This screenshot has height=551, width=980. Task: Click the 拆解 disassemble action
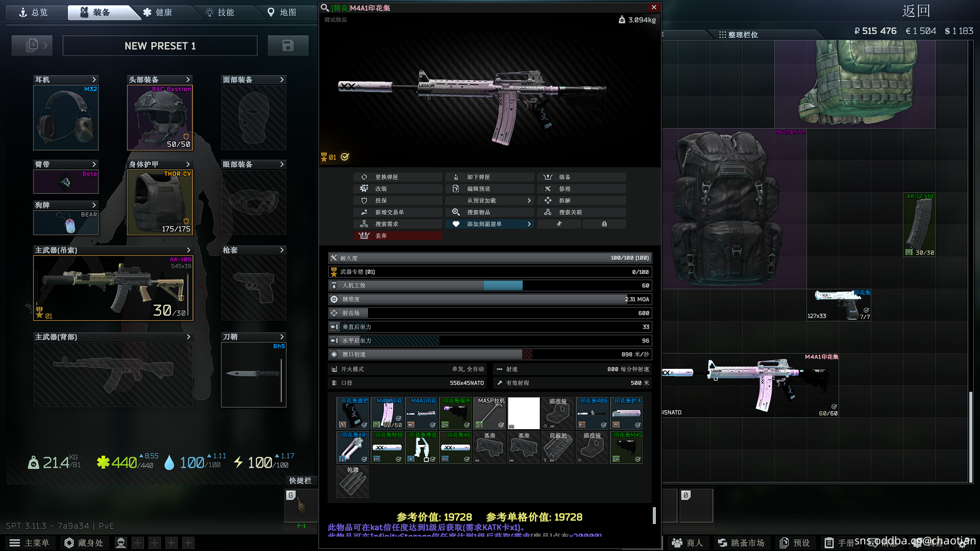coord(581,201)
